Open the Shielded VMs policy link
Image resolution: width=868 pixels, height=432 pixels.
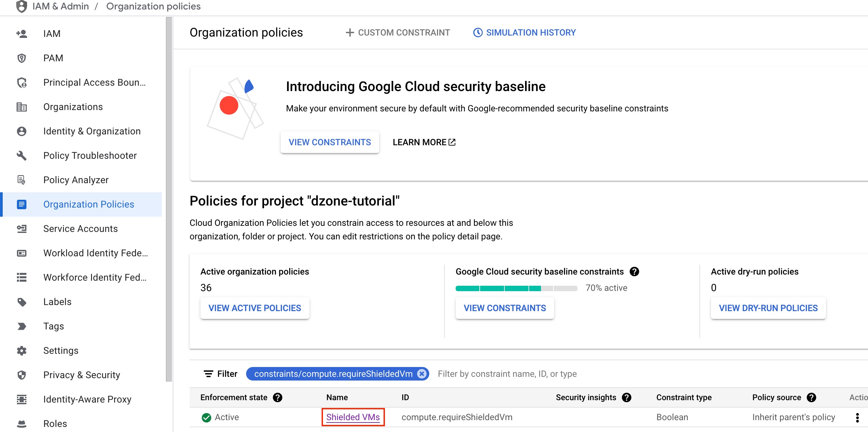352,417
